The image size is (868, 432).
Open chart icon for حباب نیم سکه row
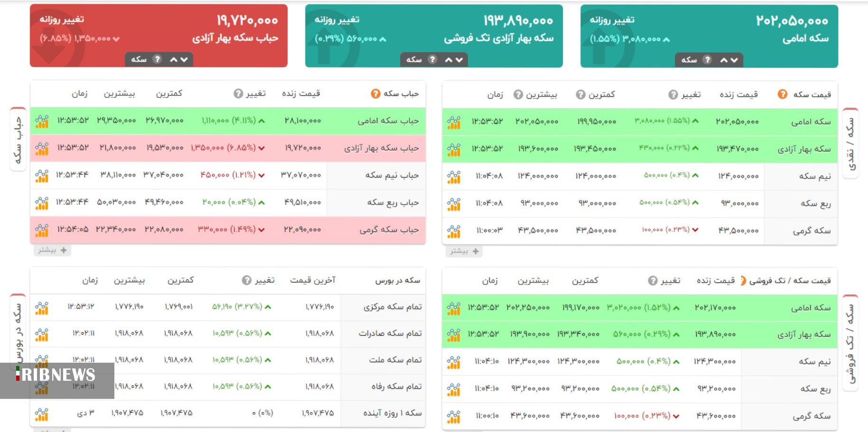(42, 176)
